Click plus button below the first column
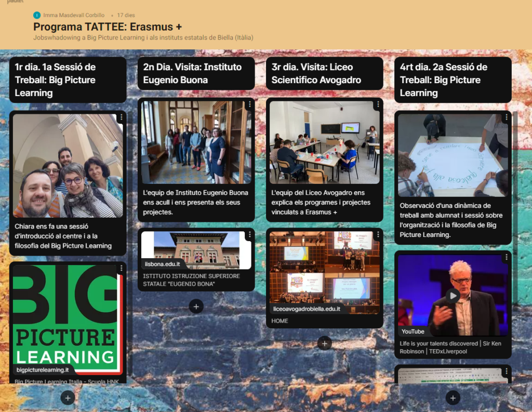The width and height of the screenshot is (532, 412). pos(68,398)
